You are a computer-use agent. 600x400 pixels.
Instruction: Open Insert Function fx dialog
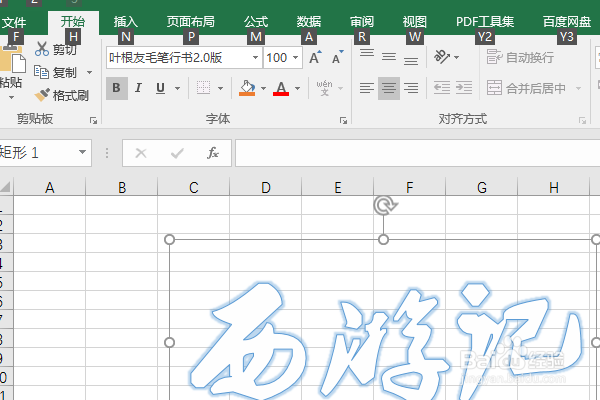[213, 153]
